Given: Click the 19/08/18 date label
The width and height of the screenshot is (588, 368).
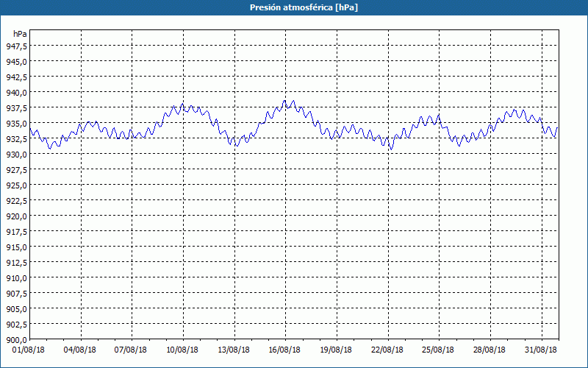Looking at the screenshot, I should pyautogui.click(x=336, y=350).
